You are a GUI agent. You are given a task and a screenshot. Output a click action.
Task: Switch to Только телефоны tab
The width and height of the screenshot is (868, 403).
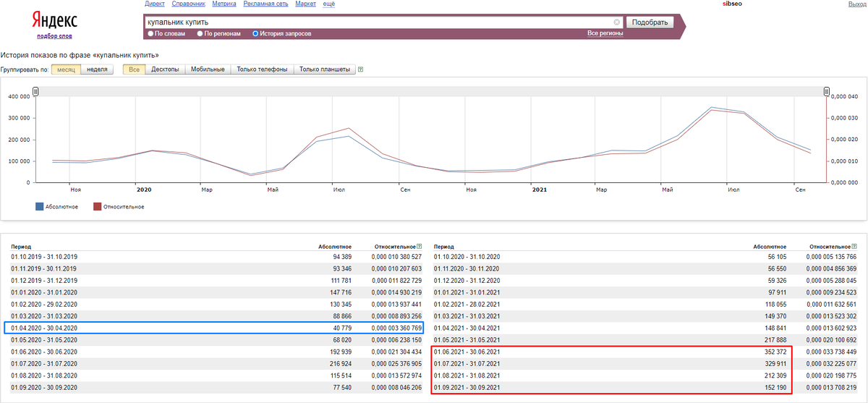point(262,69)
